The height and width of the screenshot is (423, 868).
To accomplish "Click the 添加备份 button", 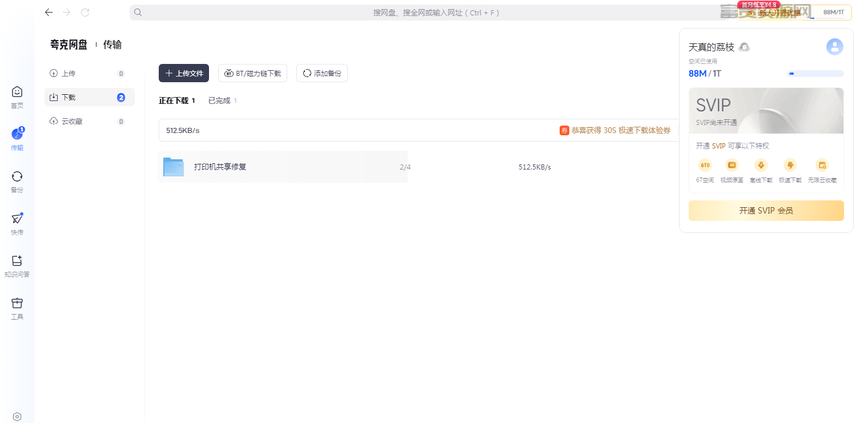I will click(322, 73).
